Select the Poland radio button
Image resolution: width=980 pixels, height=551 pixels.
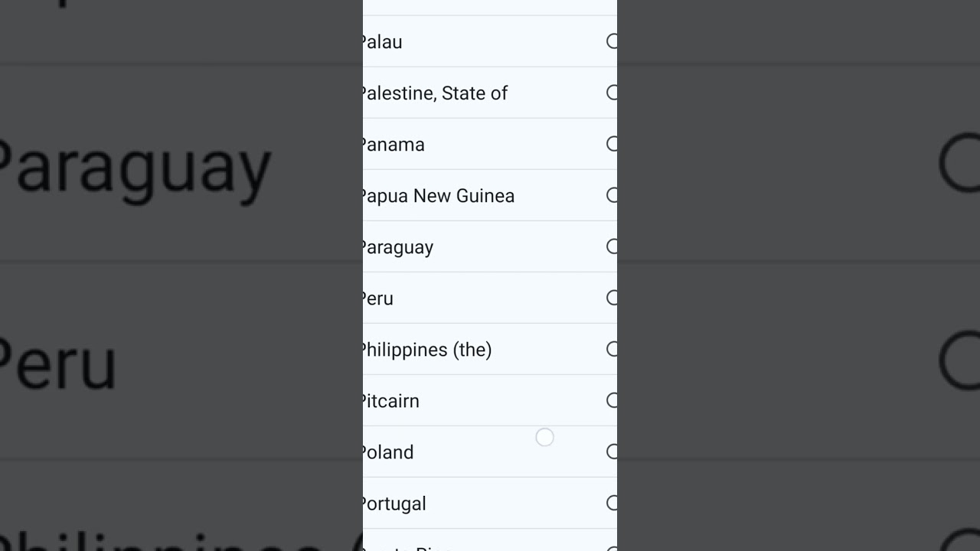point(612,452)
